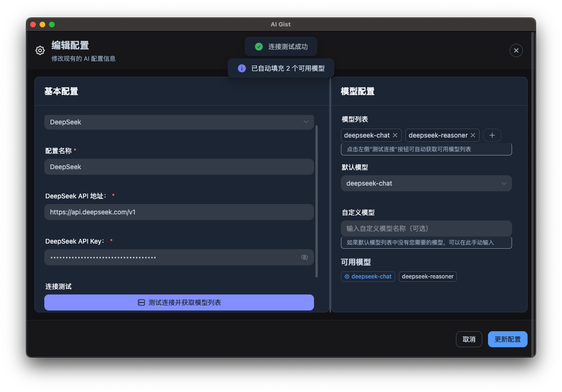Select the deepseek-reasoner available model tag
The height and width of the screenshot is (392, 562).
coord(428,277)
